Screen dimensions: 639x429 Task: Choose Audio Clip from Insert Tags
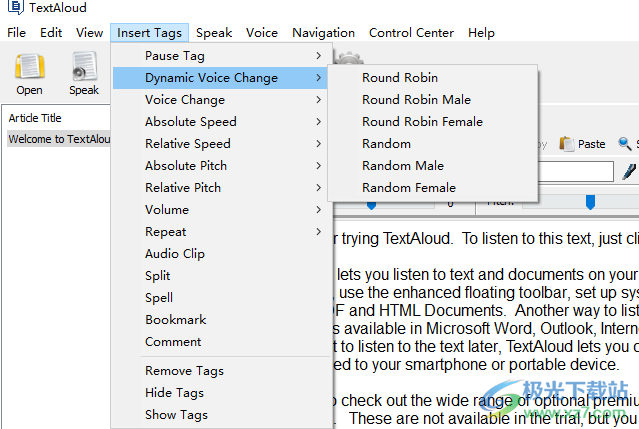click(220, 254)
